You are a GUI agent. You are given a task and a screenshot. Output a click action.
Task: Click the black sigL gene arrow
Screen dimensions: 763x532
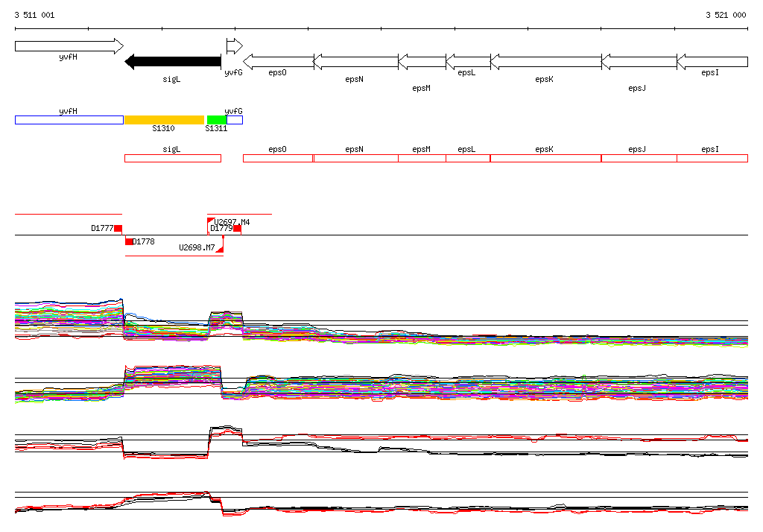tap(173, 62)
